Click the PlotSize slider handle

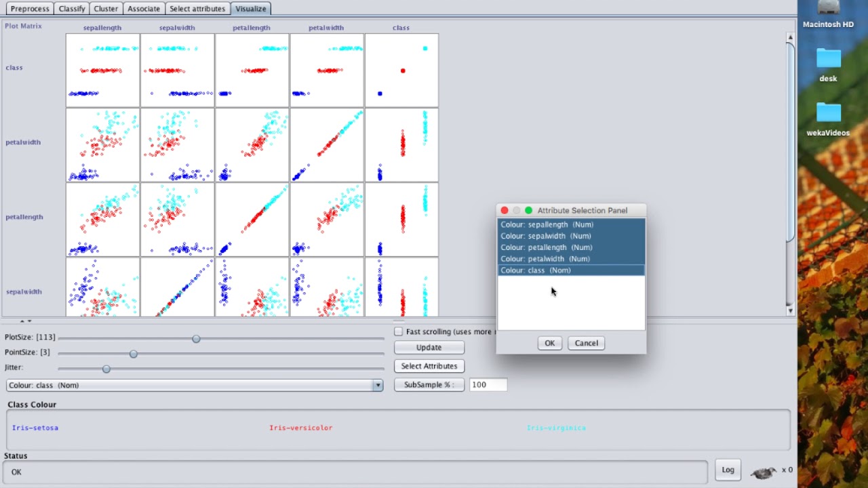(x=196, y=338)
